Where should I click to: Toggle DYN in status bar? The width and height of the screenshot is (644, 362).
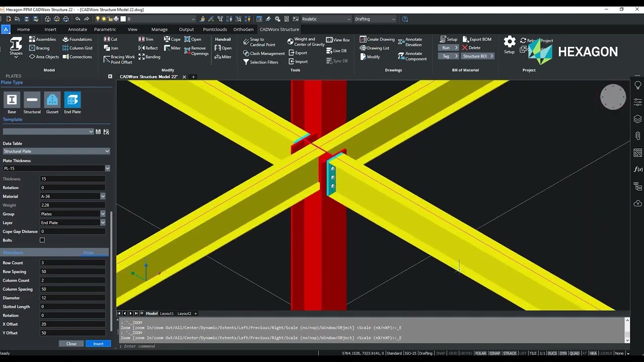563,353
